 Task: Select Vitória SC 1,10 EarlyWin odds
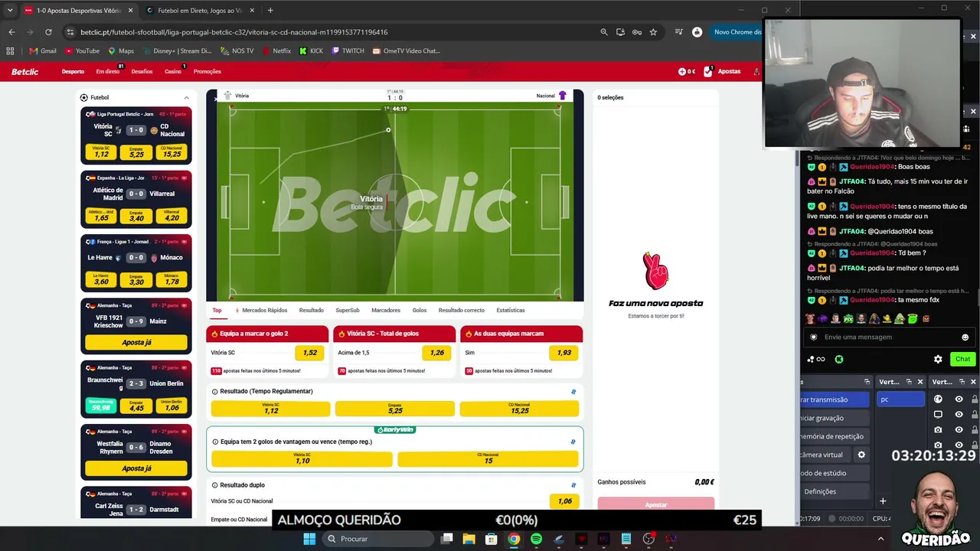(x=302, y=458)
